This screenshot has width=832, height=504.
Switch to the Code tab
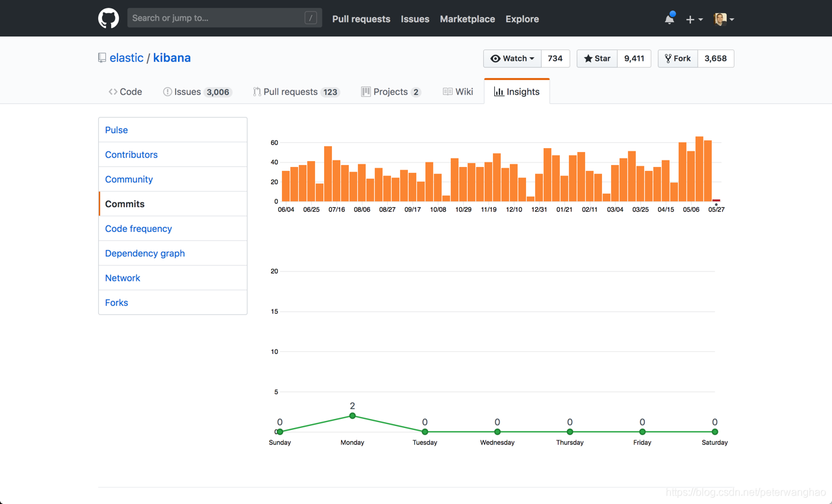pos(125,91)
